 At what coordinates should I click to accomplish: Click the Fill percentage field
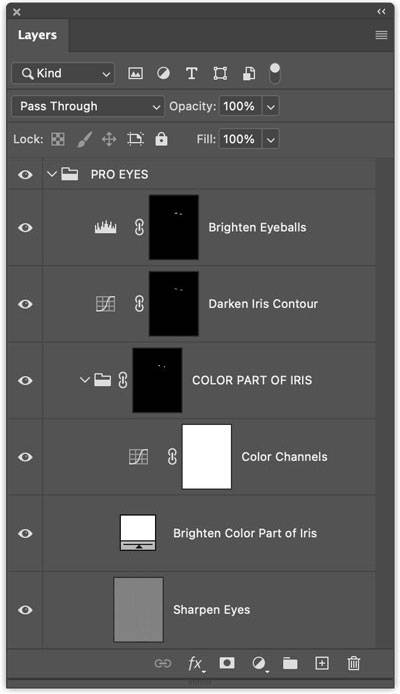240,139
